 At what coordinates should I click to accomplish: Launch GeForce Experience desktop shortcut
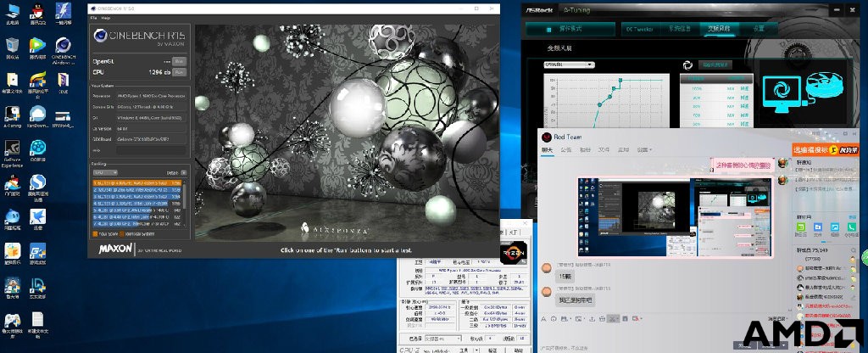coord(12,153)
